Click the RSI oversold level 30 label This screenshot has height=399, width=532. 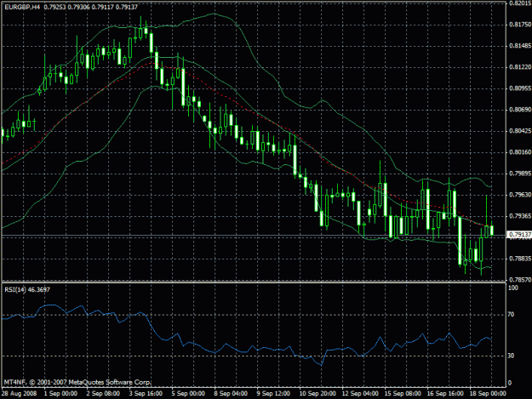point(512,356)
